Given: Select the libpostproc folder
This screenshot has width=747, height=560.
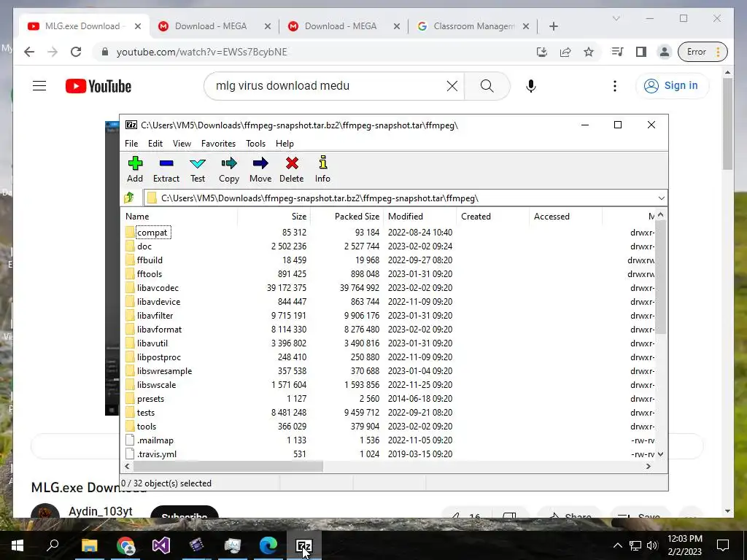Looking at the screenshot, I should pyautogui.click(x=158, y=357).
